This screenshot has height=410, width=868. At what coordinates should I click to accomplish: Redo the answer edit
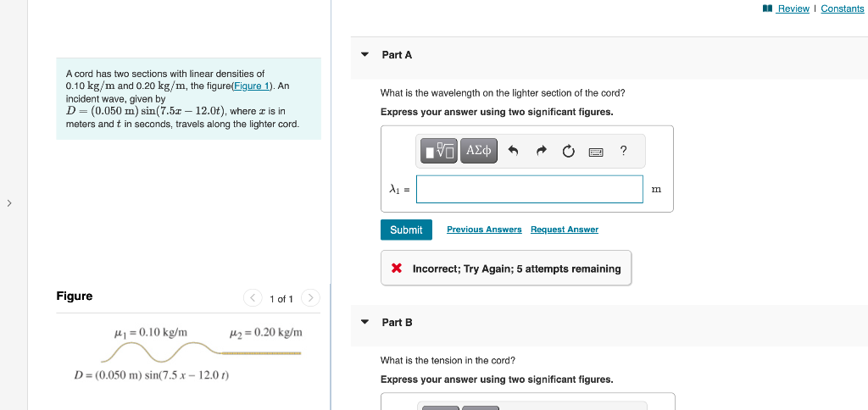(542, 151)
